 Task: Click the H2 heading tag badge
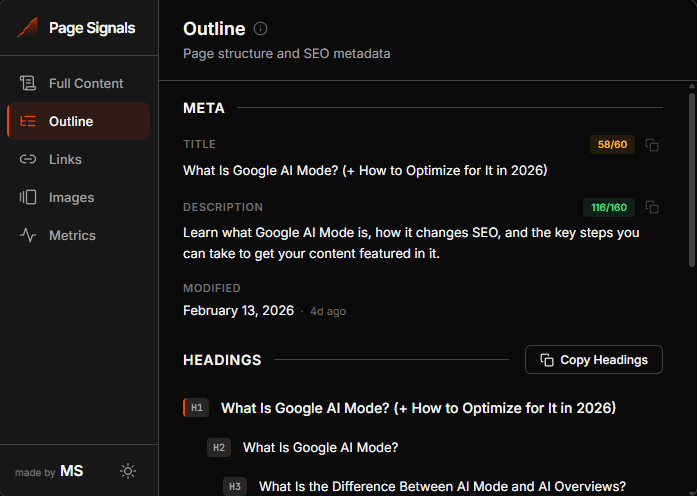[x=219, y=448]
